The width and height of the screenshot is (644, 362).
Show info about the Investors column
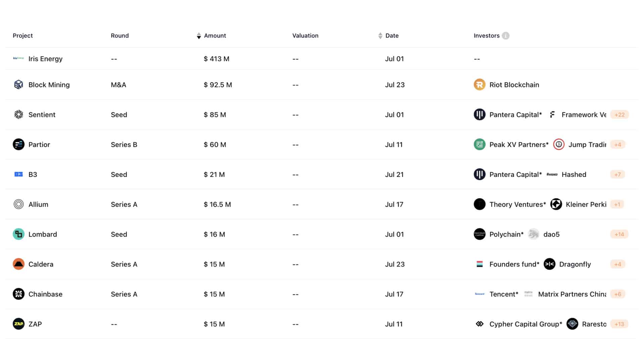point(505,36)
